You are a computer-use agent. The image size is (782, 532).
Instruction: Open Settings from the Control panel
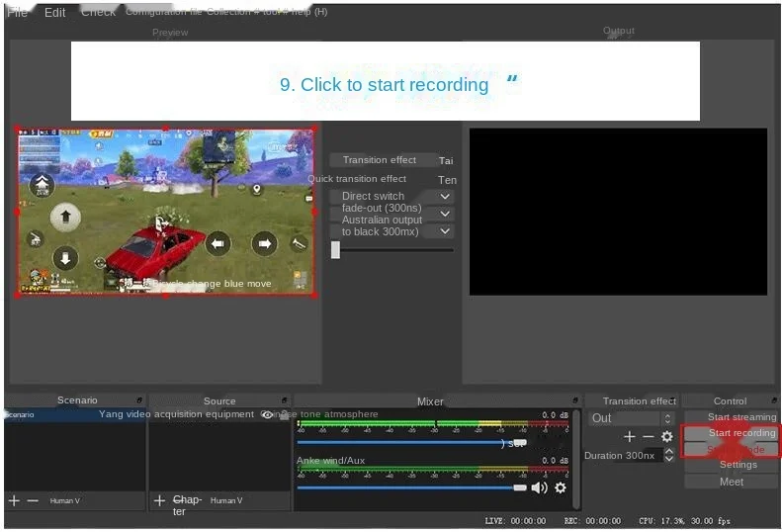tap(732, 465)
